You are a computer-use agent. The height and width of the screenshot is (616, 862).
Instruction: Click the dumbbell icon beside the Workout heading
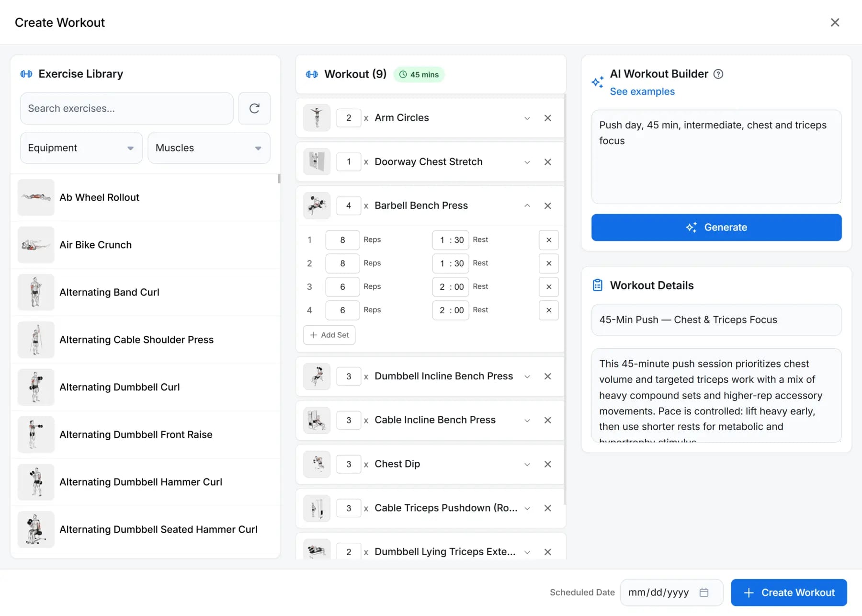(311, 74)
